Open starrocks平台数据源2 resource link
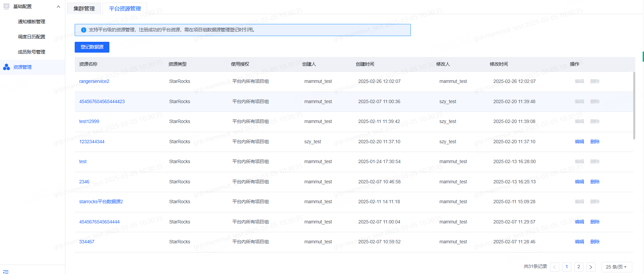This screenshot has height=274, width=644. [101, 202]
